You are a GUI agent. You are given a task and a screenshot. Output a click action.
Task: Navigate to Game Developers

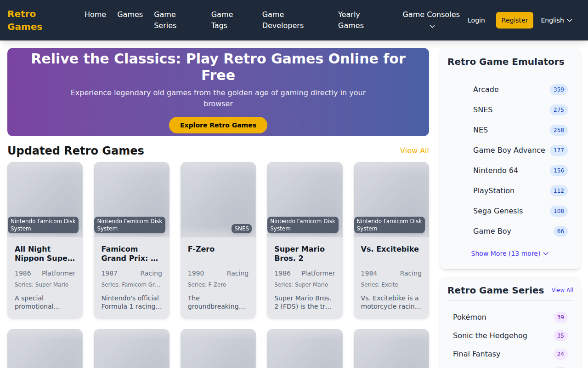click(283, 20)
